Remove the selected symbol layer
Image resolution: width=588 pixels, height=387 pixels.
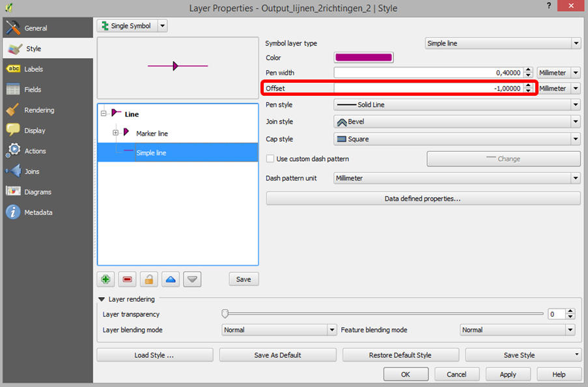click(128, 279)
